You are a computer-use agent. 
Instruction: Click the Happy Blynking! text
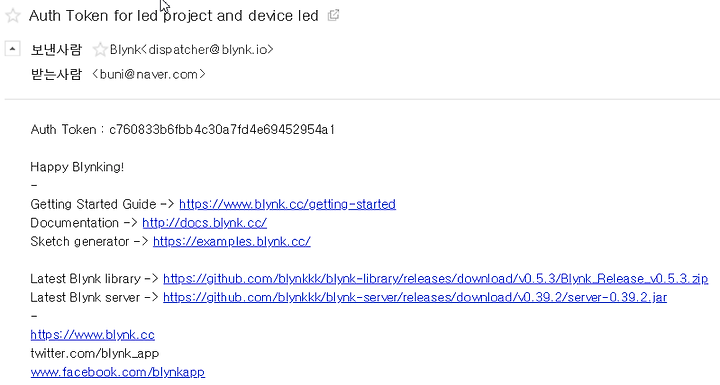coord(77,167)
